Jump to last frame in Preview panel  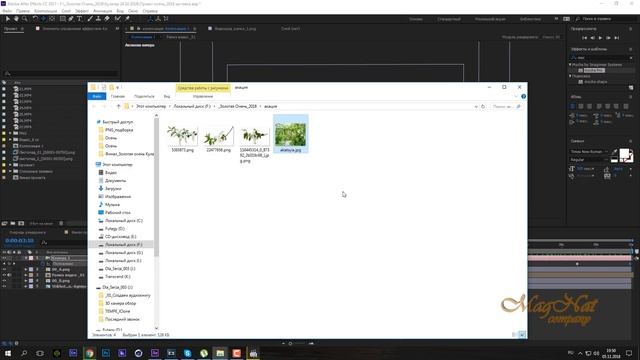(x=617, y=38)
